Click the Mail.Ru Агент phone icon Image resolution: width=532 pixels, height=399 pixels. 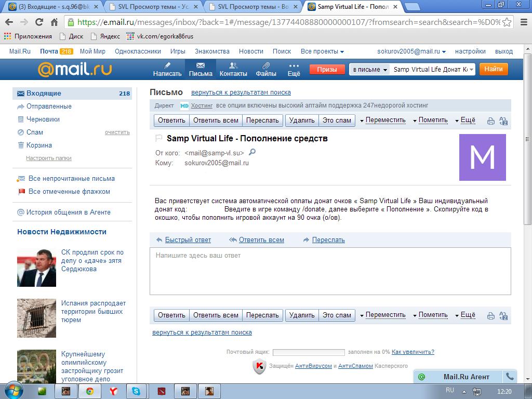(x=510, y=376)
